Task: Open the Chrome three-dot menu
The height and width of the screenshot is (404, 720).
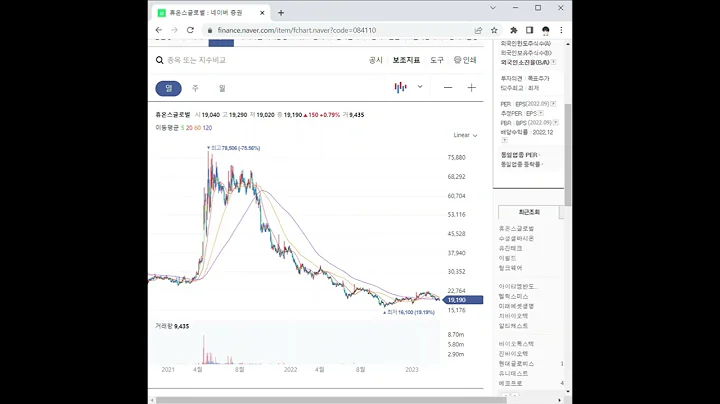Action: point(561,30)
